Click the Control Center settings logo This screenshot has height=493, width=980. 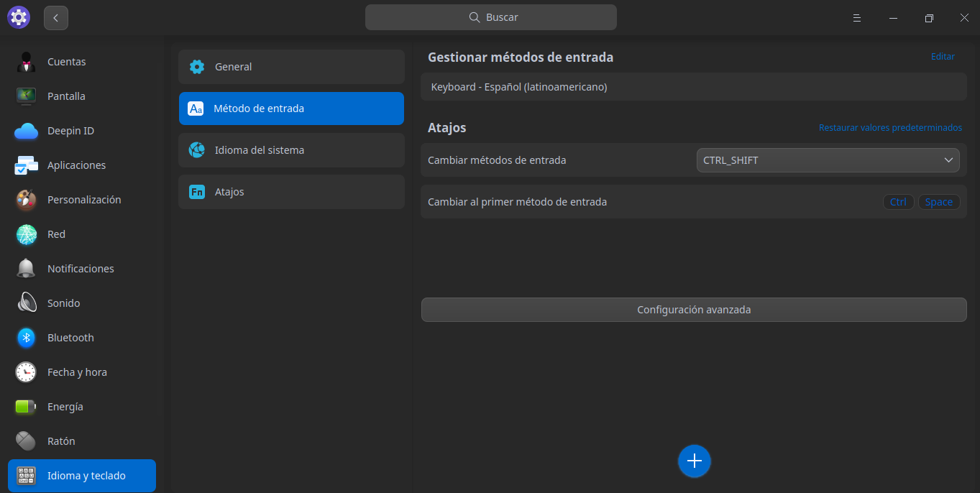point(19,17)
